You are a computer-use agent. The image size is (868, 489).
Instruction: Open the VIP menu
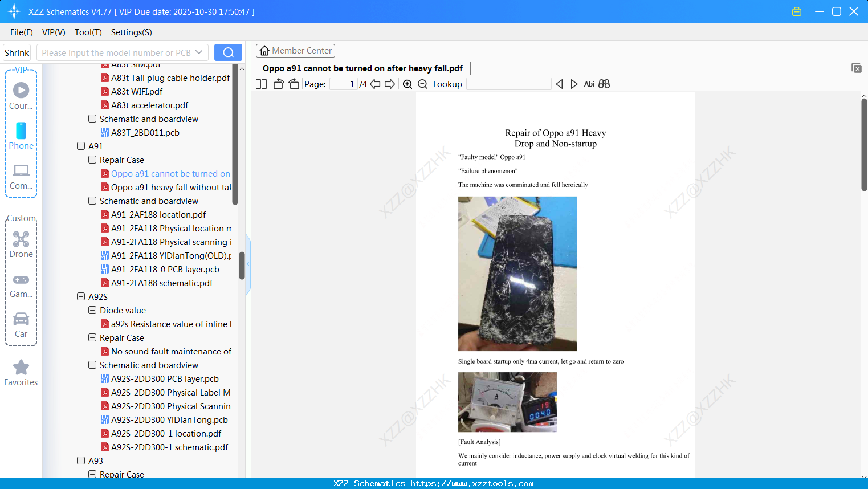point(54,32)
